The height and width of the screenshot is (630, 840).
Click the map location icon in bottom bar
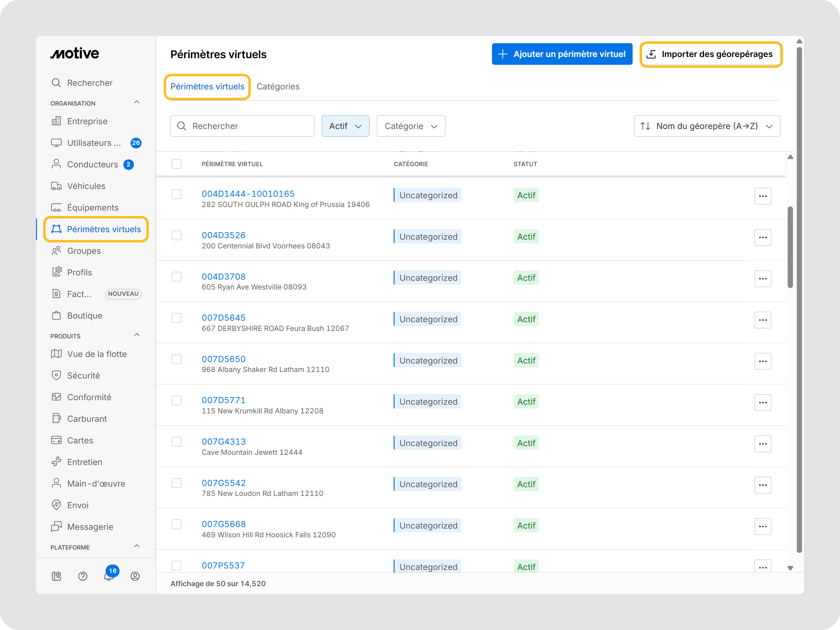pyautogui.click(x=57, y=576)
